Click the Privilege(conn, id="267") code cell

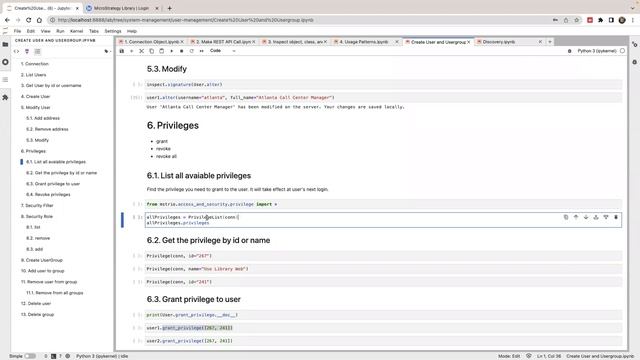(383, 256)
